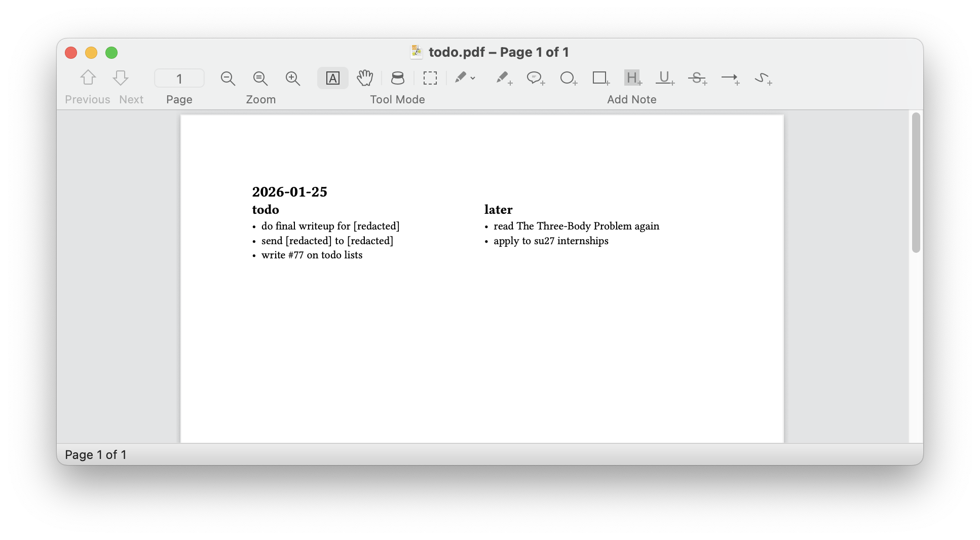Add an anchored speech-bubble note
980x540 pixels.
coord(536,78)
